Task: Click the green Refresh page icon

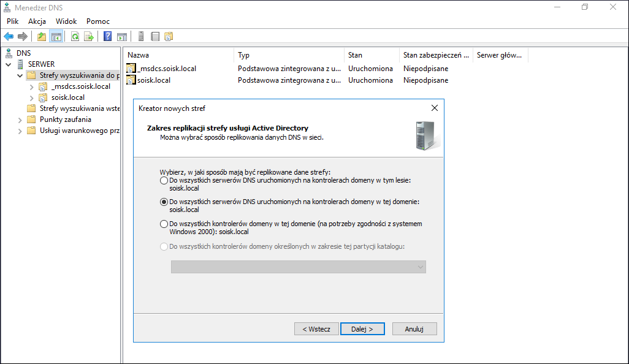Action: [75, 37]
